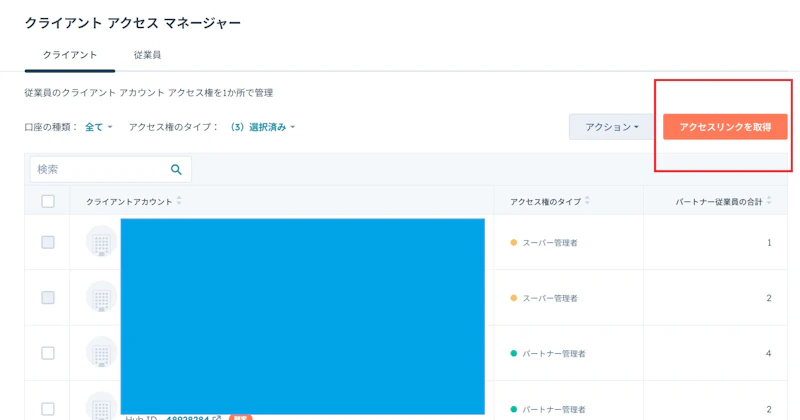Sort by アクセス権のタイプ column arrows

point(587,201)
